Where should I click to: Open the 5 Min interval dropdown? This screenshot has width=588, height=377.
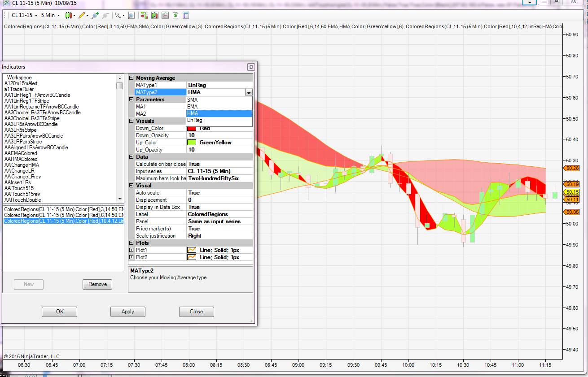point(50,15)
